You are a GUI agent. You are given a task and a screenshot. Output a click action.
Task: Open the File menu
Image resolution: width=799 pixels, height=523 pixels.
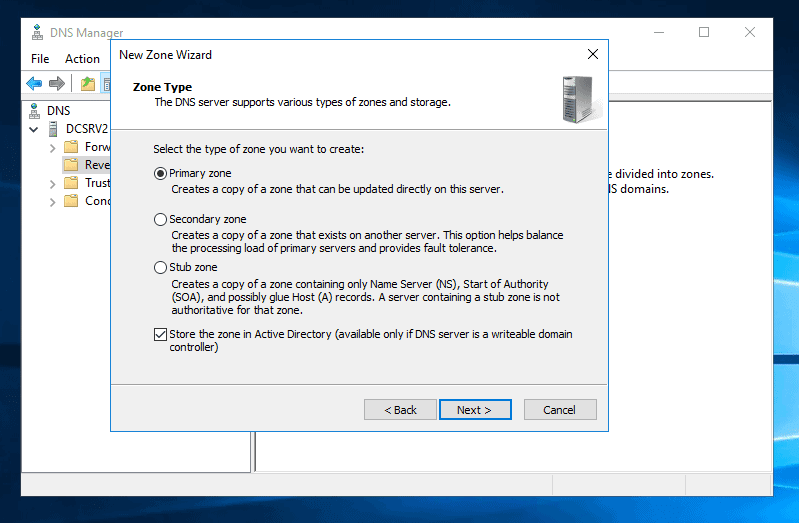40,59
